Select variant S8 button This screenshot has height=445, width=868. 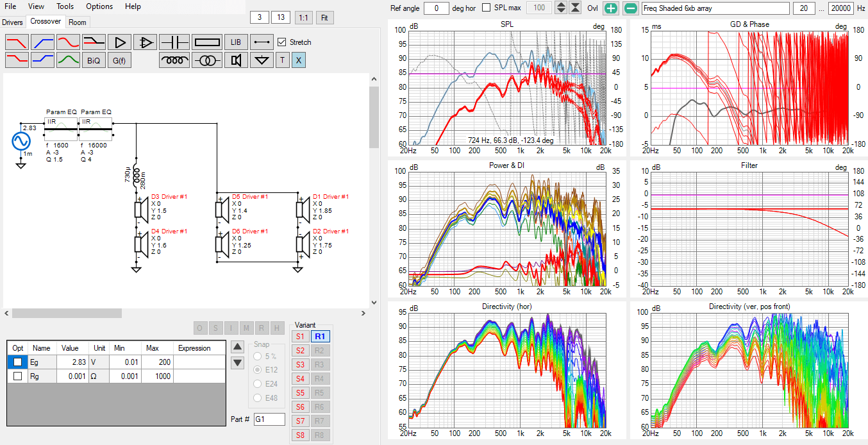(300, 435)
